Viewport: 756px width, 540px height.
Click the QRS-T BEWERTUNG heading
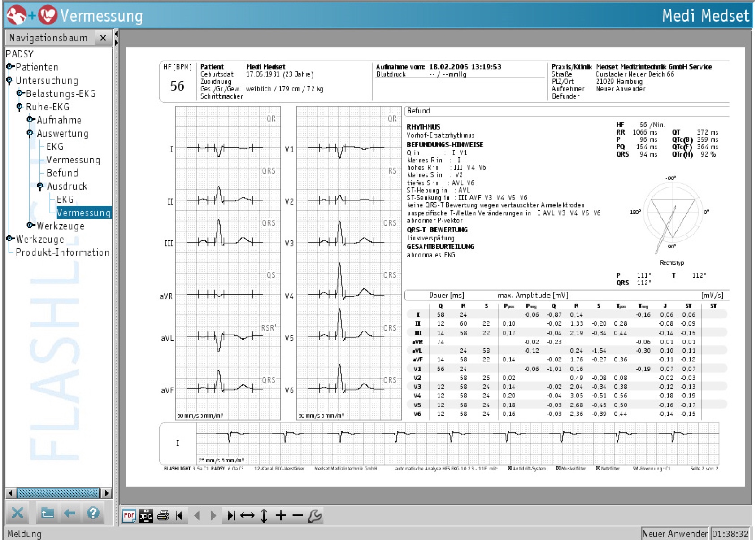click(437, 230)
